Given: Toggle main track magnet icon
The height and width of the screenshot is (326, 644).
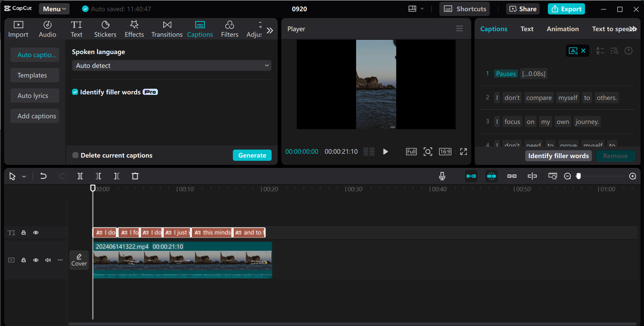Looking at the screenshot, I should [471, 176].
